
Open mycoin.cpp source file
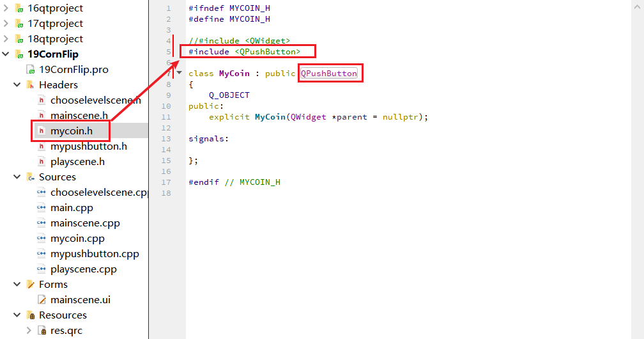coord(78,238)
